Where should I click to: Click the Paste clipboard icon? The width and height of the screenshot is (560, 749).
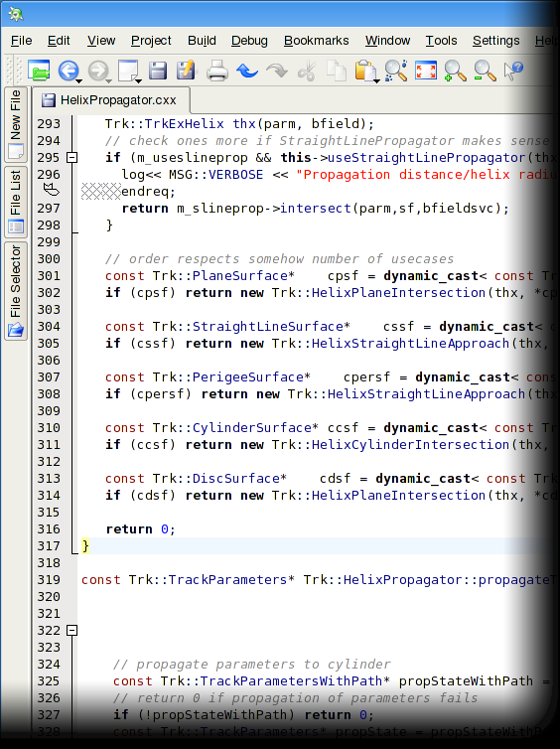point(365,71)
